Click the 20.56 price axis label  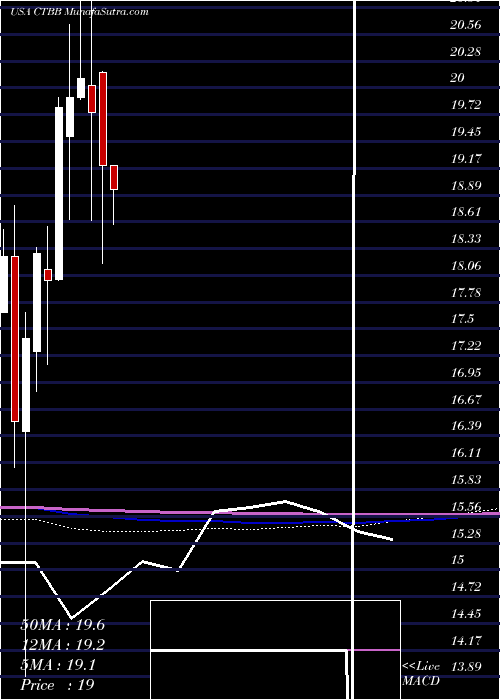[466, 25]
